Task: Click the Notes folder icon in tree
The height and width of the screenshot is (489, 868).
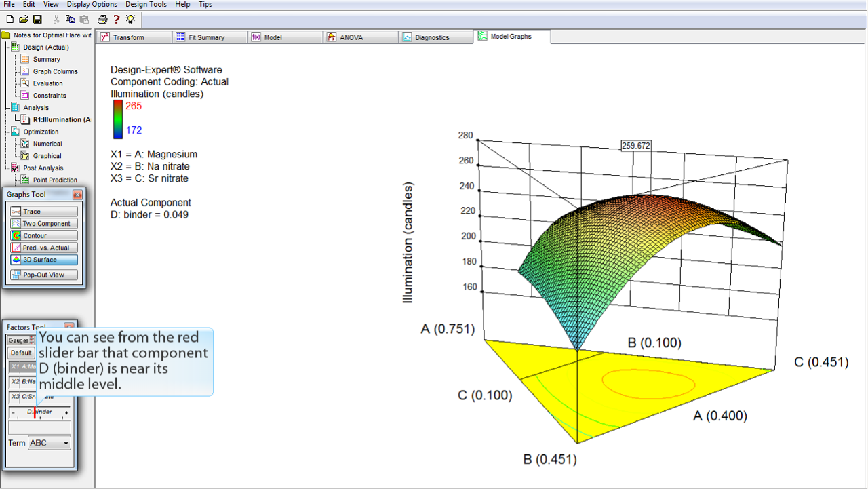Action: click(6, 35)
